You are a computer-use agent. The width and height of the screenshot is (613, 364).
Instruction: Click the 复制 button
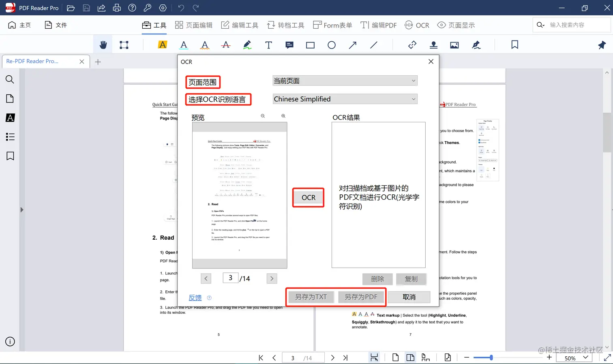[411, 279]
